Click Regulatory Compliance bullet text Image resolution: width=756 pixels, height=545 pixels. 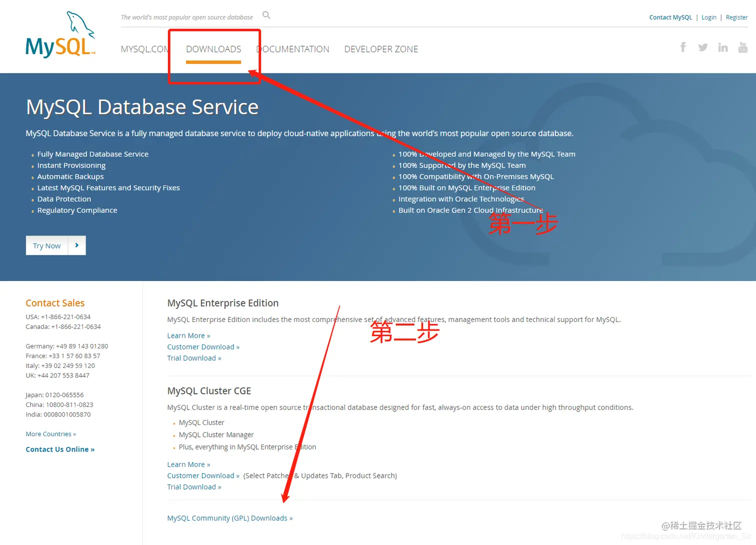[x=77, y=210]
